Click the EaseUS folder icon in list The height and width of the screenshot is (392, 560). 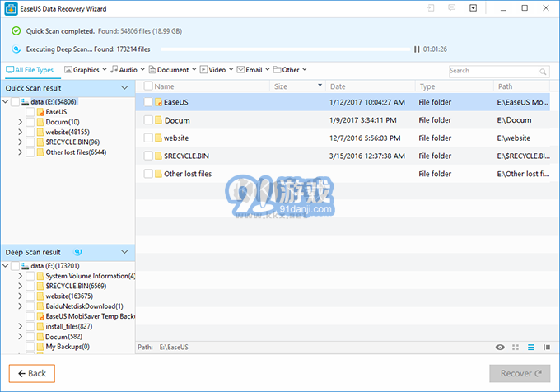(159, 102)
